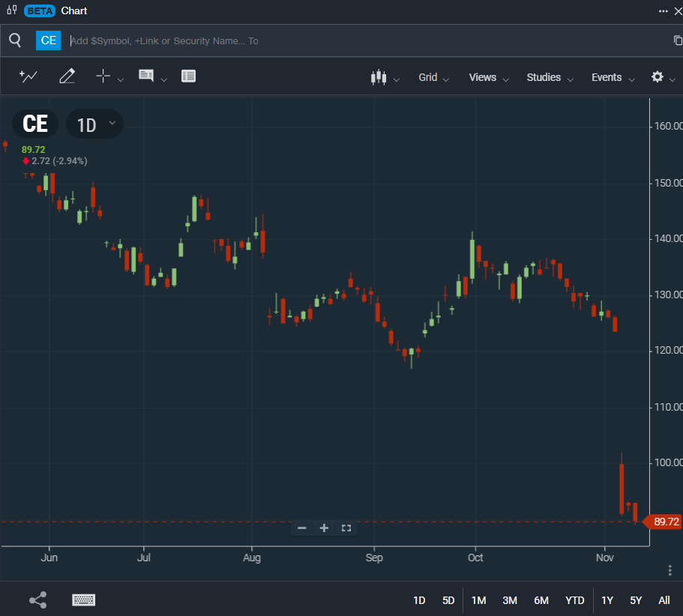This screenshot has width=683, height=616.
Task: Zoom in with the plus button
Action: [x=324, y=528]
